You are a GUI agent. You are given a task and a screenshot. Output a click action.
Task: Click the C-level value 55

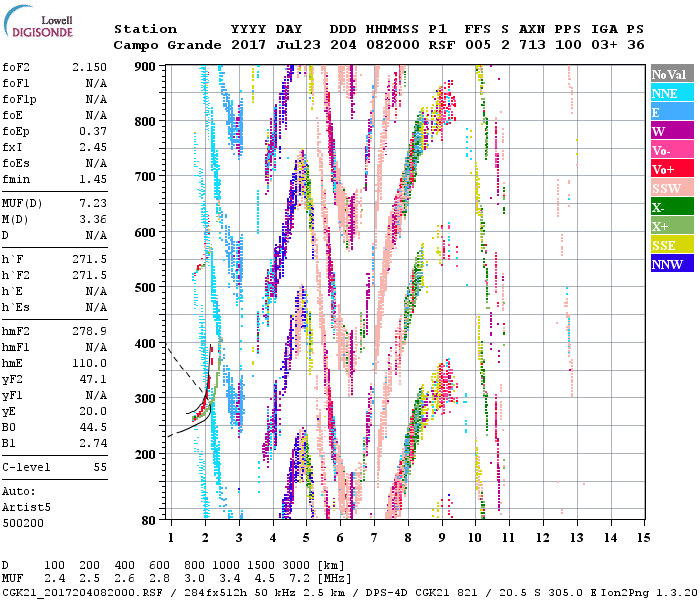[x=100, y=467]
